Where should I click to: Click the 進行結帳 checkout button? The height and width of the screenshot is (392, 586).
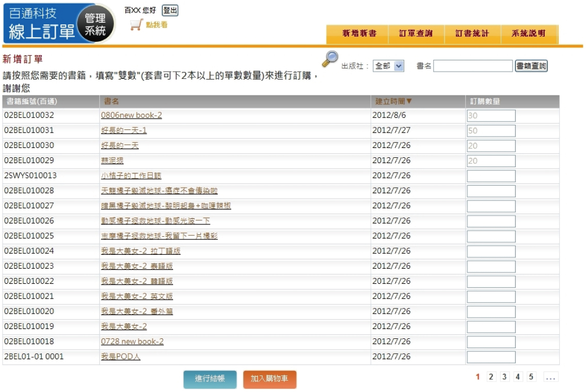pyautogui.click(x=210, y=379)
